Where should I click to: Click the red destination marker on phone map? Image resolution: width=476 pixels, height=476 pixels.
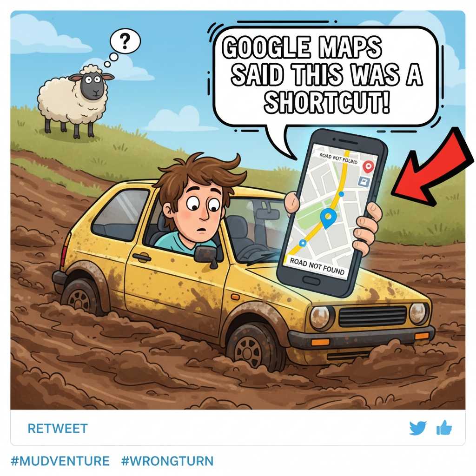[x=369, y=167]
